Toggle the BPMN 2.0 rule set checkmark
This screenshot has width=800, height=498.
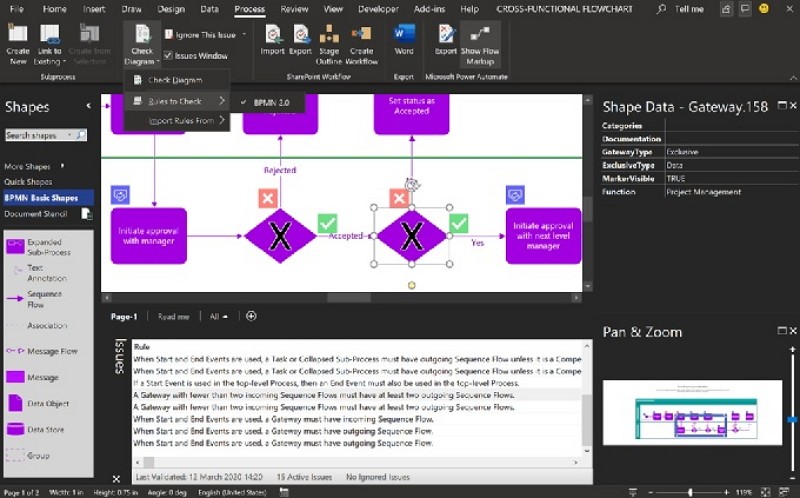point(244,103)
